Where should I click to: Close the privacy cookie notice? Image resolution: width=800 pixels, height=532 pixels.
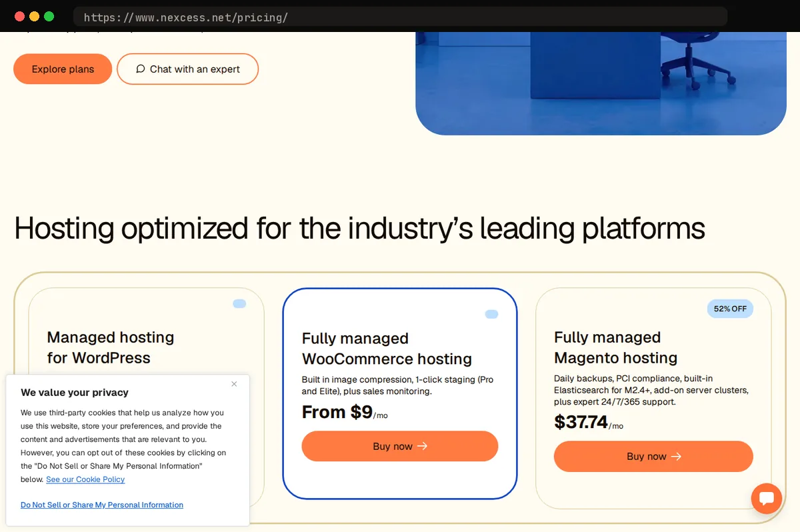234,384
